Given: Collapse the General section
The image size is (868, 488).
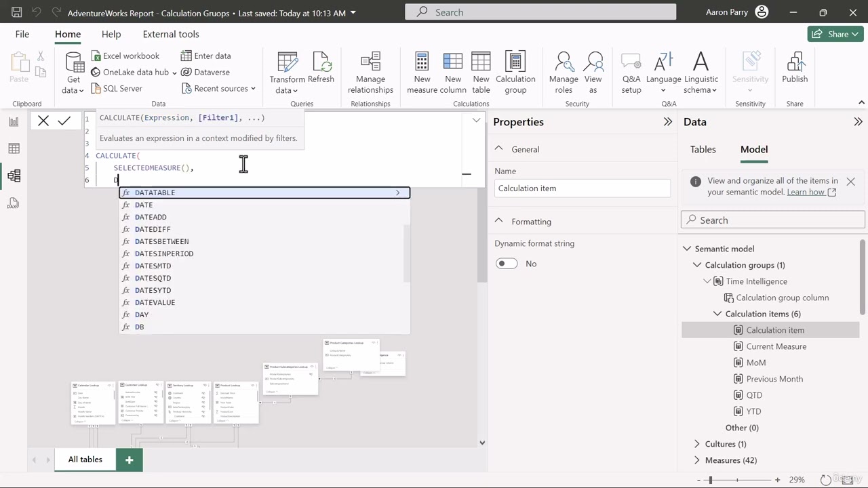Looking at the screenshot, I should [x=499, y=148].
